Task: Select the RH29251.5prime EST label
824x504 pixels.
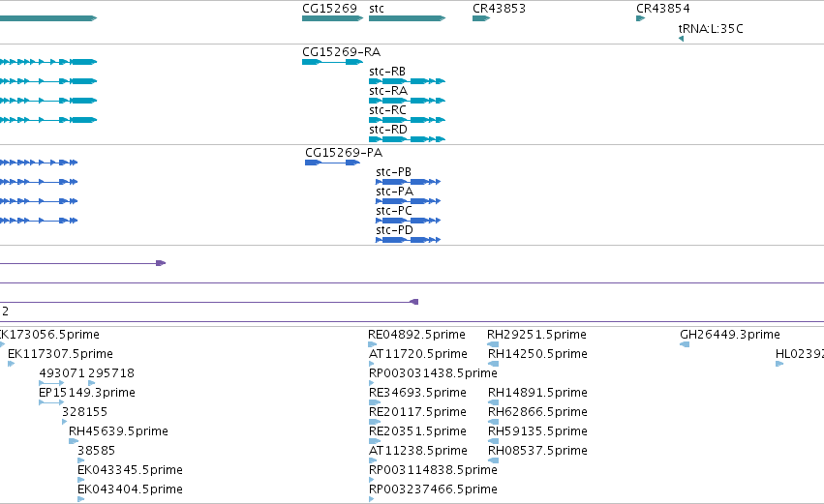Action: coord(536,335)
